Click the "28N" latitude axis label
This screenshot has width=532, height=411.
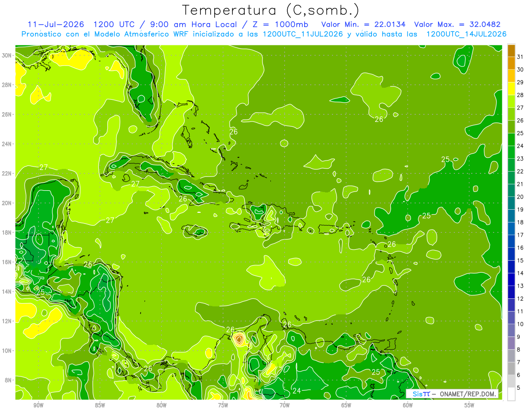(7, 85)
